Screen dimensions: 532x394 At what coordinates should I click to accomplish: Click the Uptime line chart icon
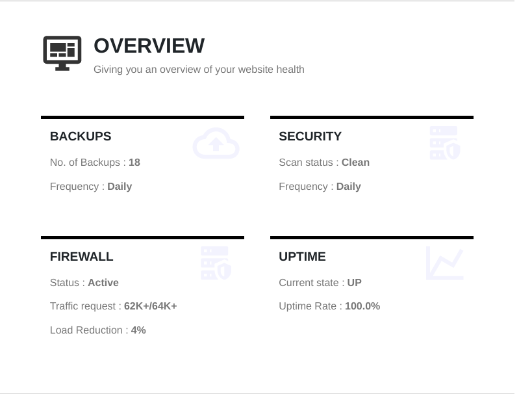point(444,263)
